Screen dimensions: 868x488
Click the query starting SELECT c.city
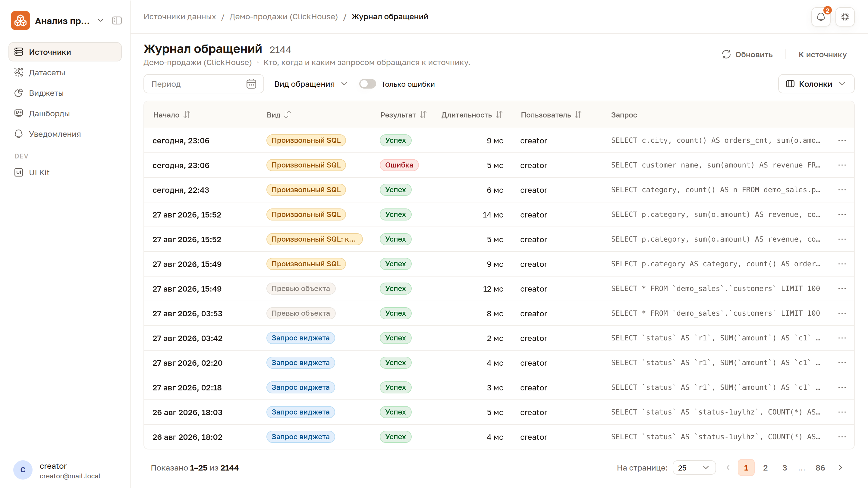tap(715, 140)
